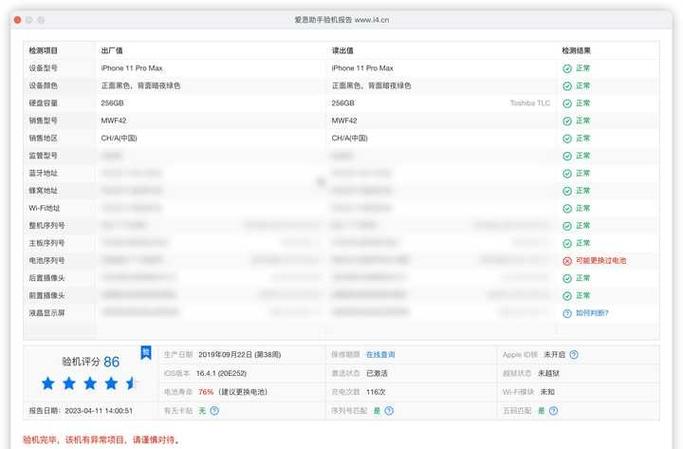Click the 可能更换过电池 warning text
The height and width of the screenshot is (449, 683).
pyautogui.click(x=601, y=260)
